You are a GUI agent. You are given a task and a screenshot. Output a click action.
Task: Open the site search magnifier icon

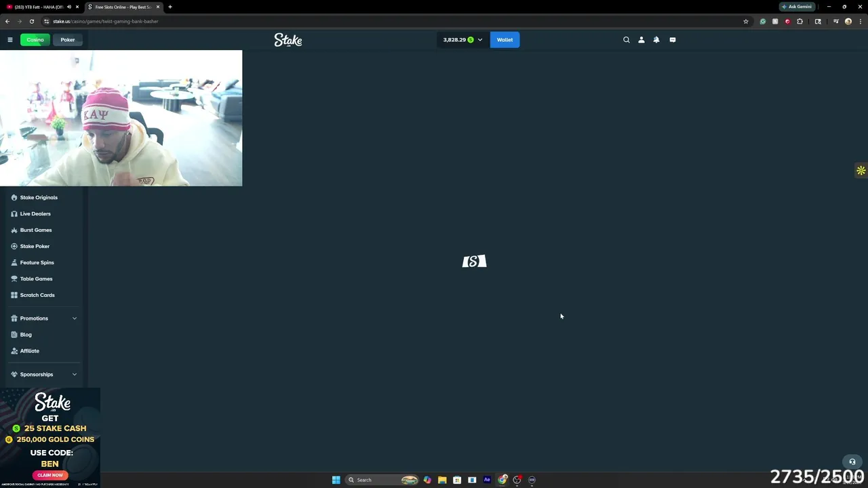pyautogui.click(x=627, y=40)
